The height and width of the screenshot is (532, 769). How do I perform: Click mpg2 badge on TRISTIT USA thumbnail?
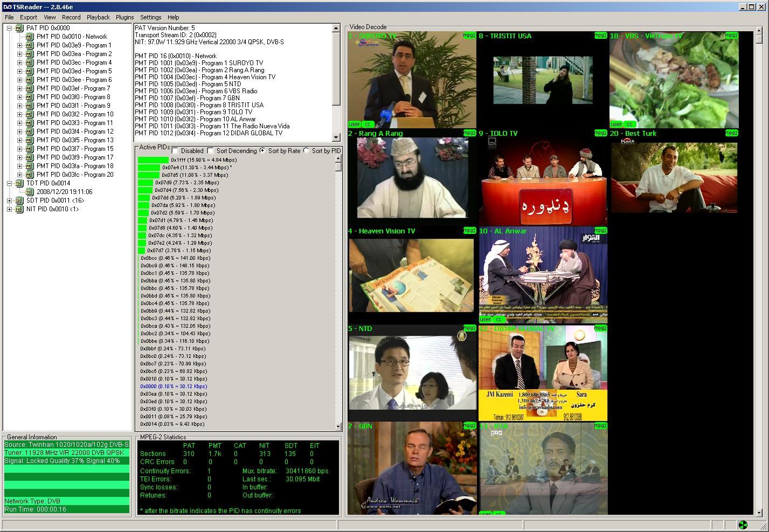[600, 36]
